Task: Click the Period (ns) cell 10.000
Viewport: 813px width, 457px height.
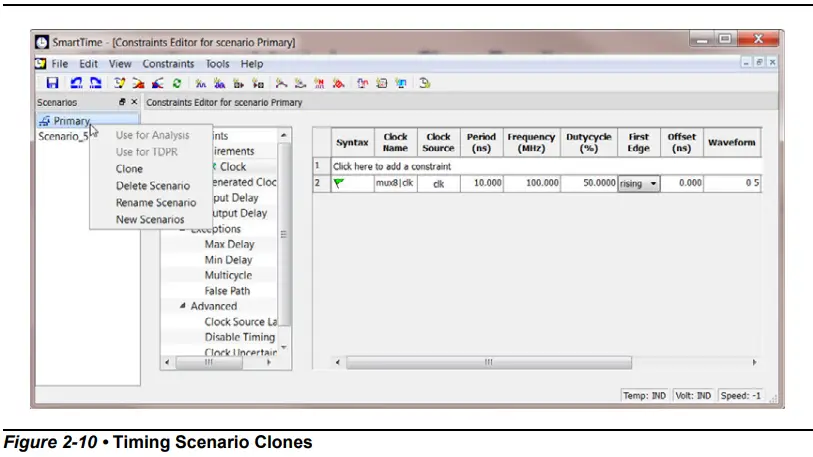Action: click(x=481, y=183)
